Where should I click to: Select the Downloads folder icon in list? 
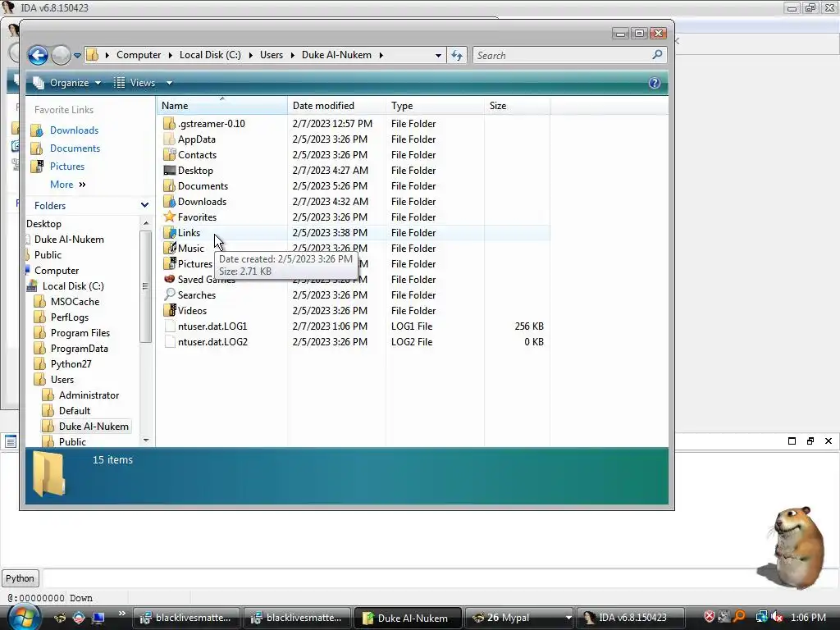[169, 202]
